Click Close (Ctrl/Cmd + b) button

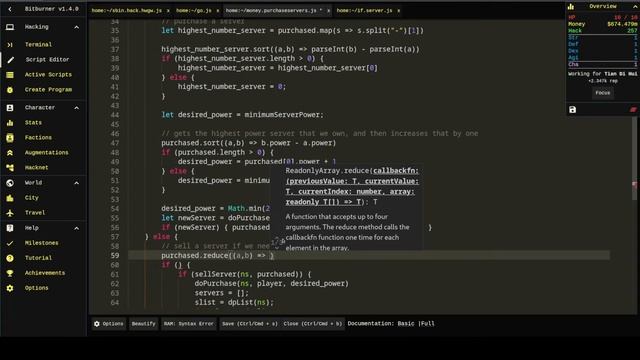pos(313,324)
